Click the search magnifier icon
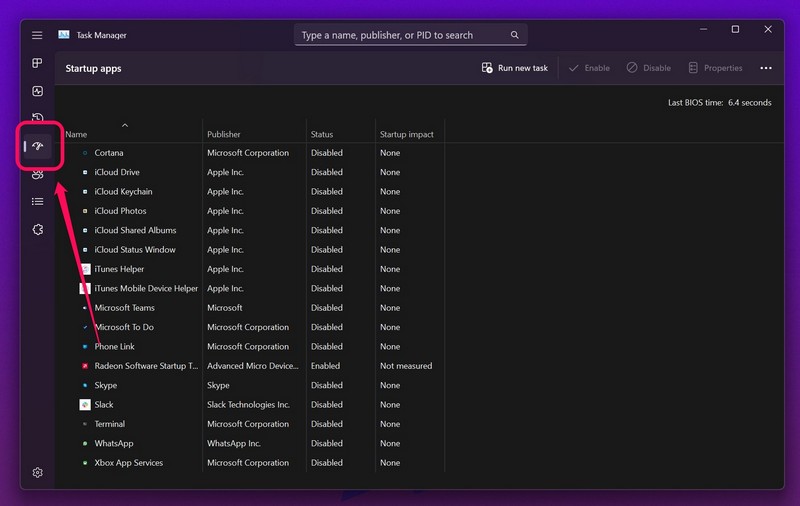The image size is (800, 506). [515, 35]
